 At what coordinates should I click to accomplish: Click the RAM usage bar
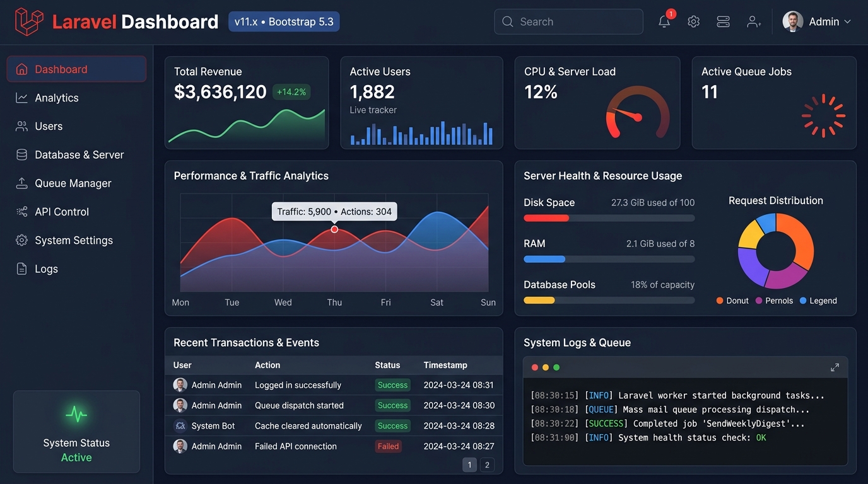[x=609, y=259]
